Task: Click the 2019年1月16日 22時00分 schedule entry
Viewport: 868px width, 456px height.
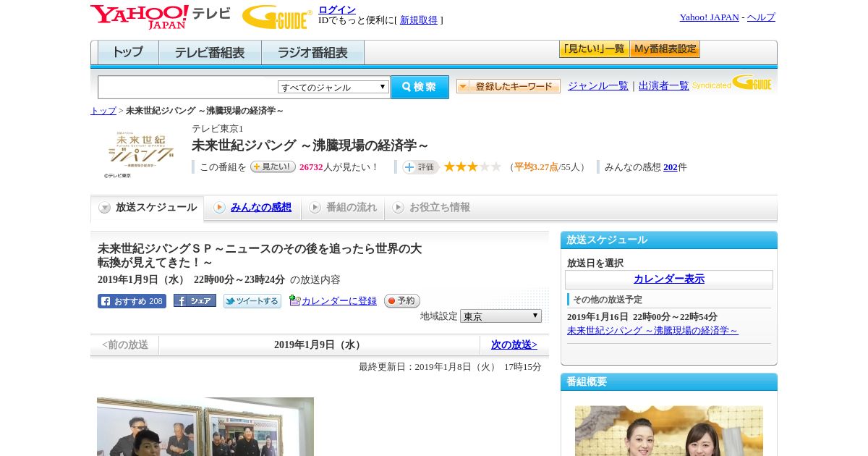Action: 642,317
